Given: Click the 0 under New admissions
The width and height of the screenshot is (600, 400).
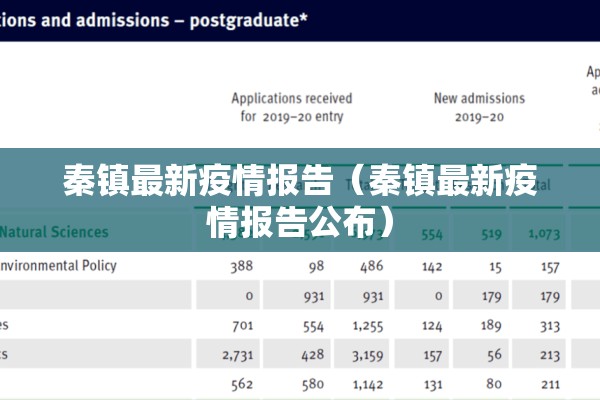Looking at the screenshot, I should [x=439, y=296].
